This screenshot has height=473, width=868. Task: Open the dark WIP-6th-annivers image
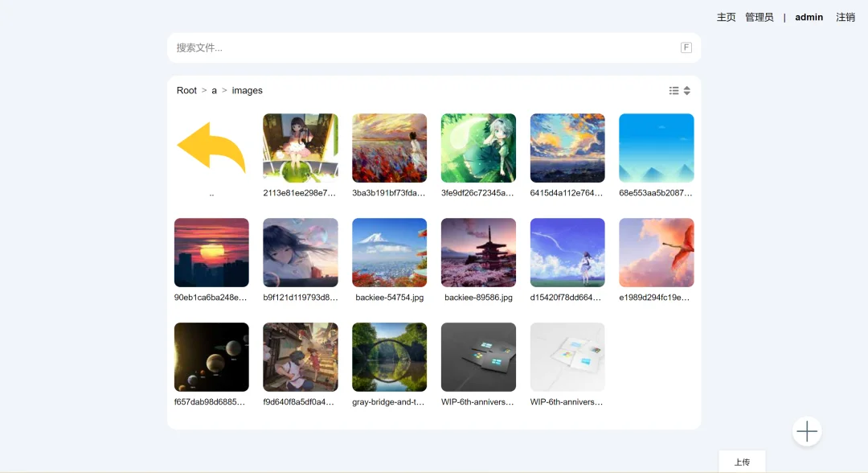coord(478,357)
